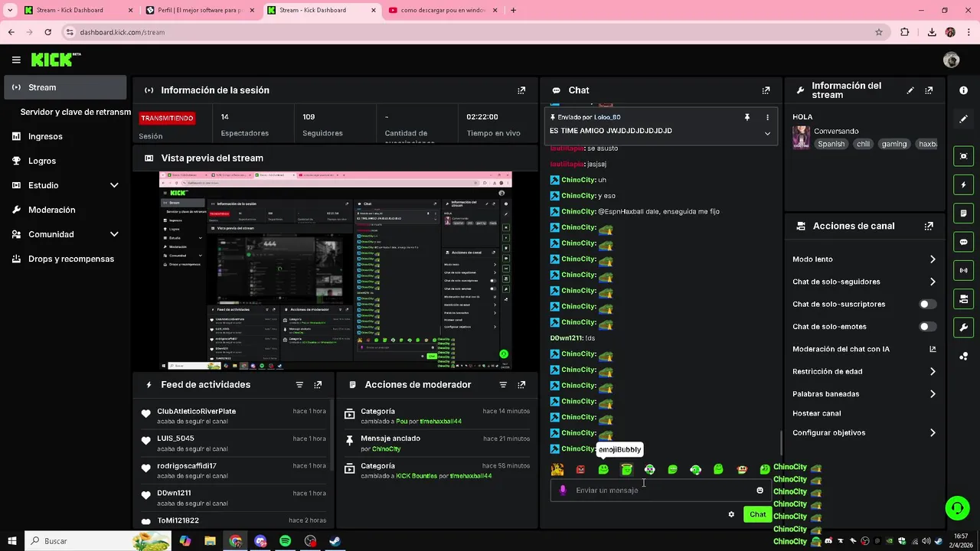980x551 pixels.
Task: Click the Conversando category
Action: [836, 131]
